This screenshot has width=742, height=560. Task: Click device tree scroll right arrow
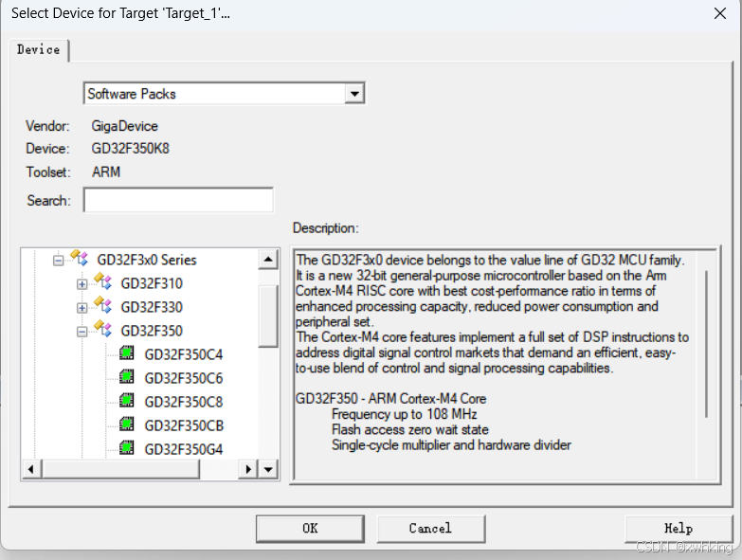point(248,469)
